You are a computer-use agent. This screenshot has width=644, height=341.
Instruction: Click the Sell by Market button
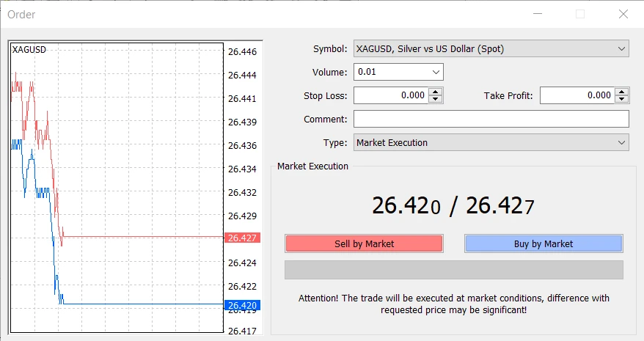[x=364, y=243]
